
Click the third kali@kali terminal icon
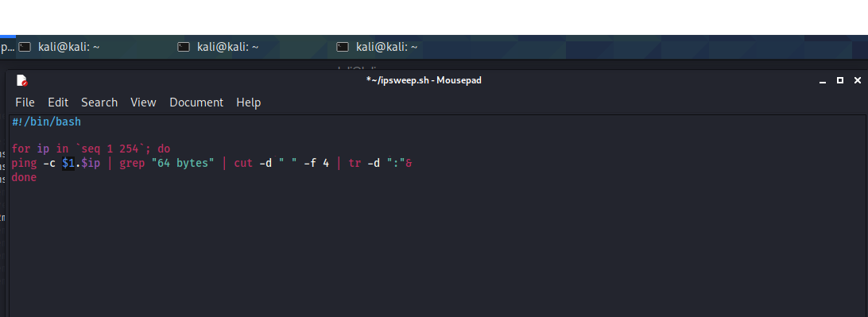343,47
